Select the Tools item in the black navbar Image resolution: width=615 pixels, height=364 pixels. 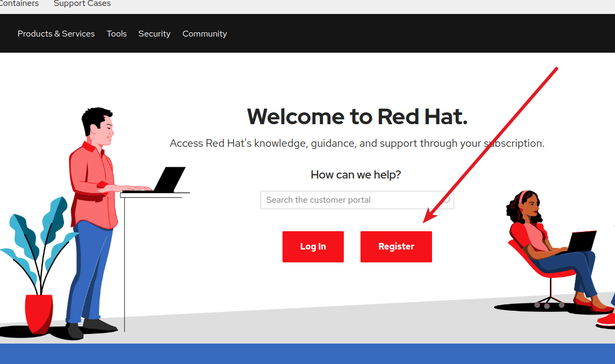tap(117, 33)
